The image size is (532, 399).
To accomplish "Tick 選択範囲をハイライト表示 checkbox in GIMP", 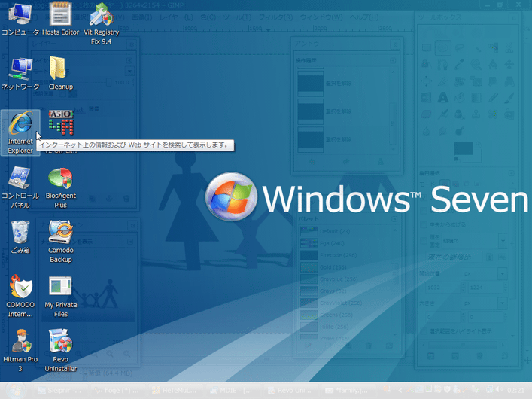I will [x=424, y=331].
